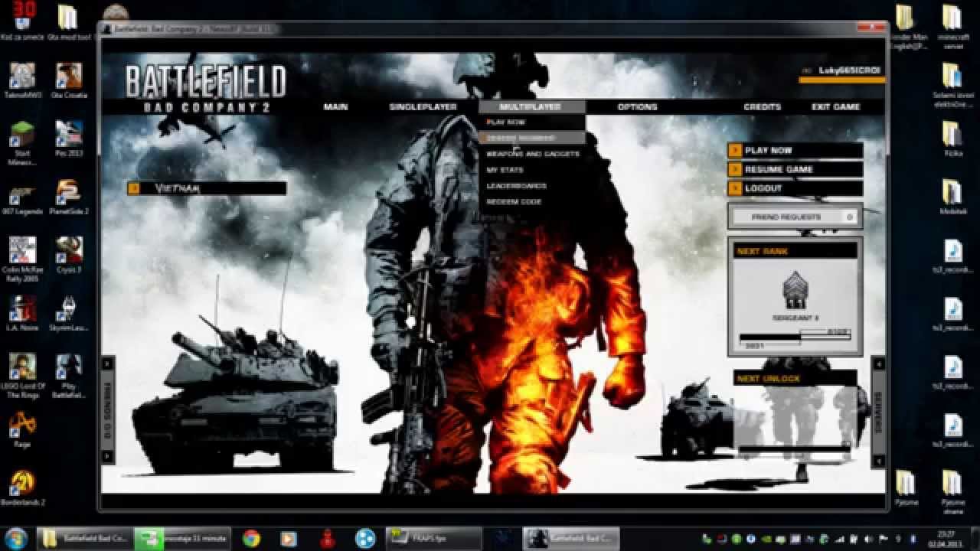Open the MAIN menu tab

(335, 107)
